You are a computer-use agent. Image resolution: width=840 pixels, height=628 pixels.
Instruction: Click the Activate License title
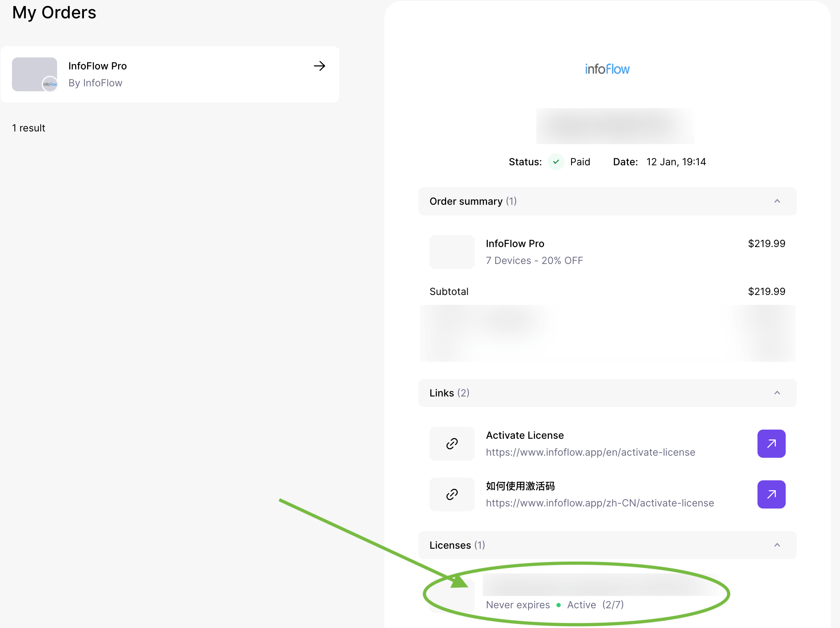coord(524,435)
